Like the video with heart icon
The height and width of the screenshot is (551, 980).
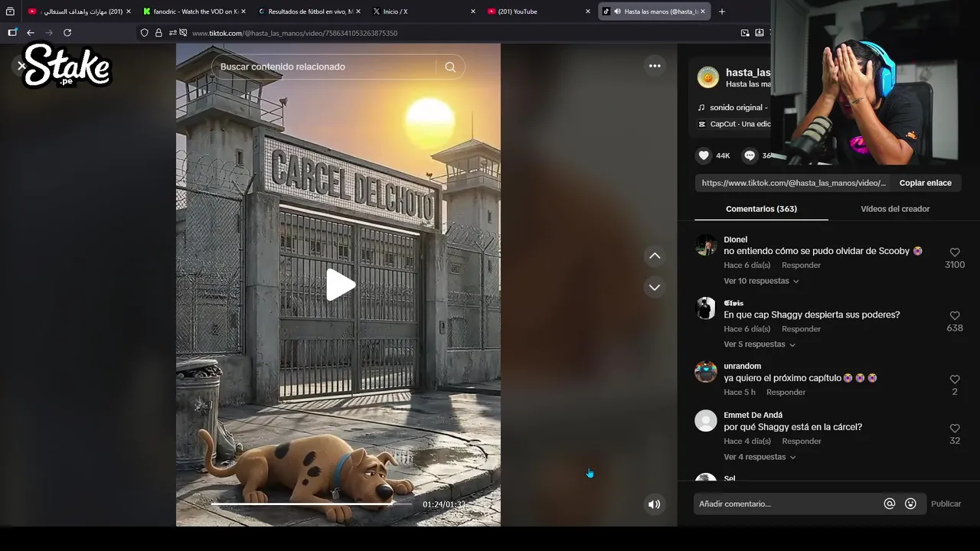click(704, 155)
